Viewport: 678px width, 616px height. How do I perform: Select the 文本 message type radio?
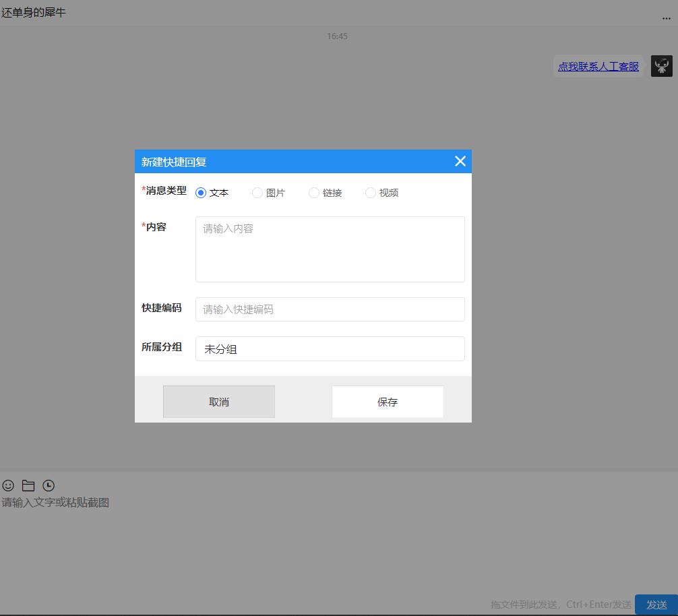199,192
